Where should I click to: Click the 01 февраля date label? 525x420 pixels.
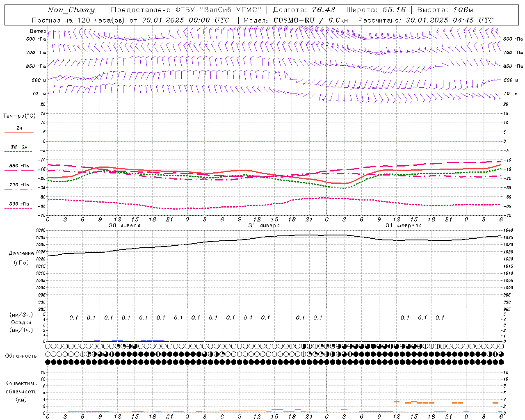[403, 226]
